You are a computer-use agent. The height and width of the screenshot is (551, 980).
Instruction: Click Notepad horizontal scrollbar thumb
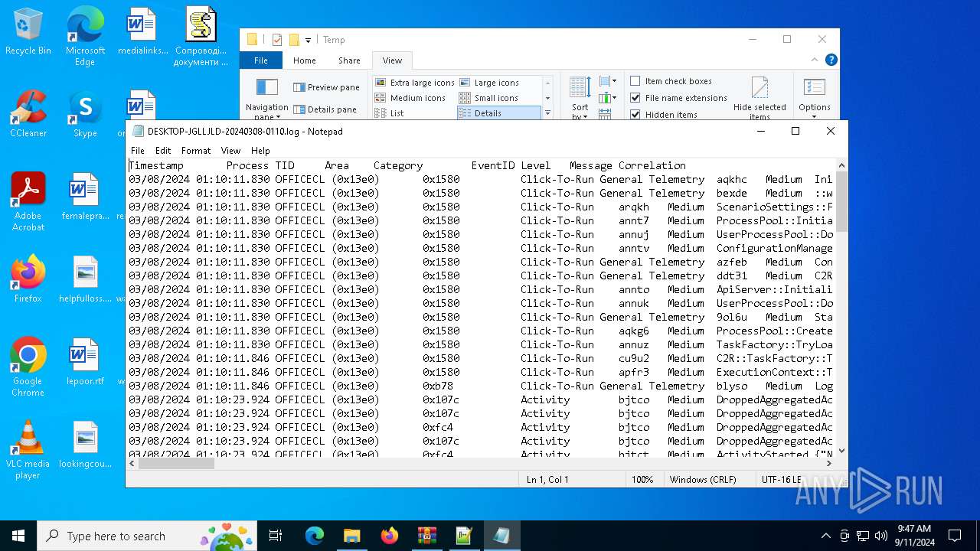(x=176, y=463)
